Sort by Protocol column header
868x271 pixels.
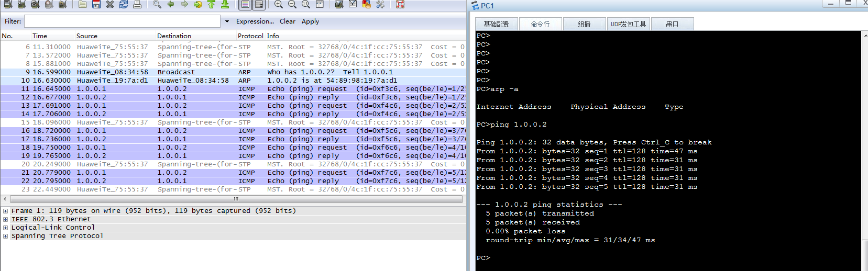point(250,36)
